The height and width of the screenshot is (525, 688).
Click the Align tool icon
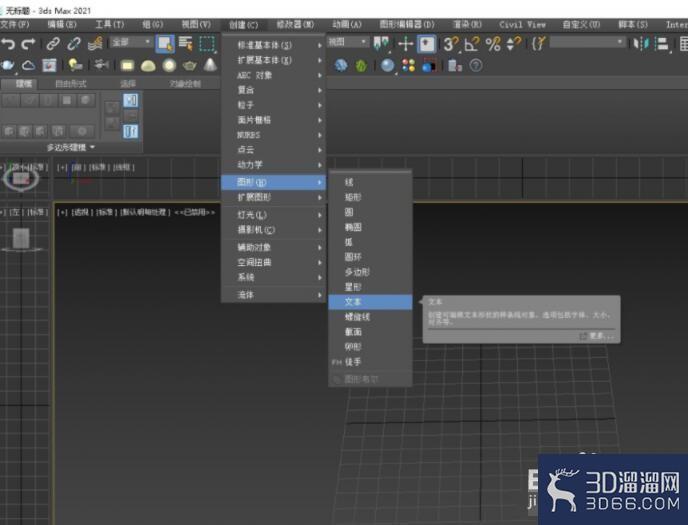pyautogui.click(x=662, y=44)
